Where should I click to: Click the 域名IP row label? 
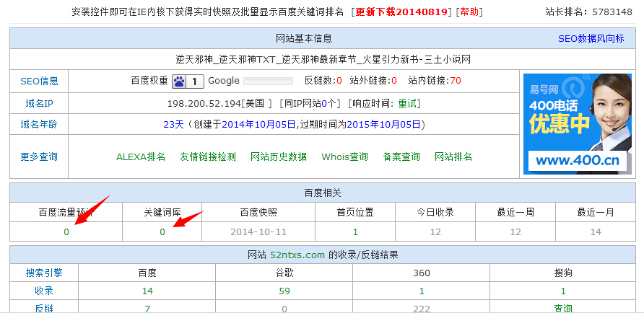click(40, 103)
